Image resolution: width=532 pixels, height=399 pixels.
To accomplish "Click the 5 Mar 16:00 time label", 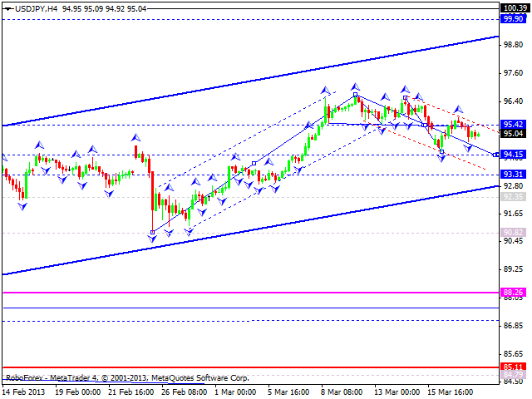I will click(x=288, y=392).
